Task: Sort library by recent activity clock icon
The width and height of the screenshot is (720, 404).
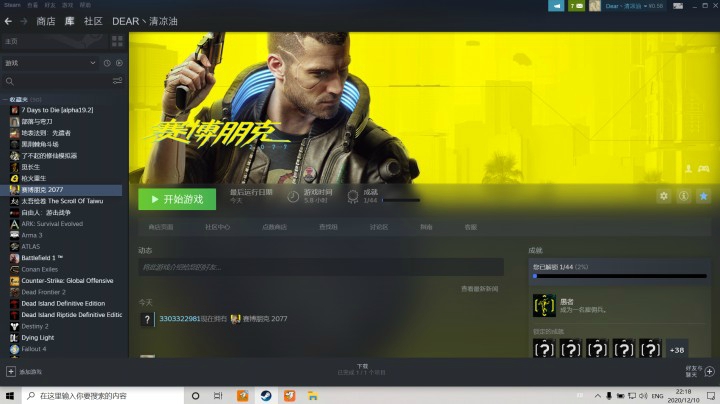Action: pos(107,63)
